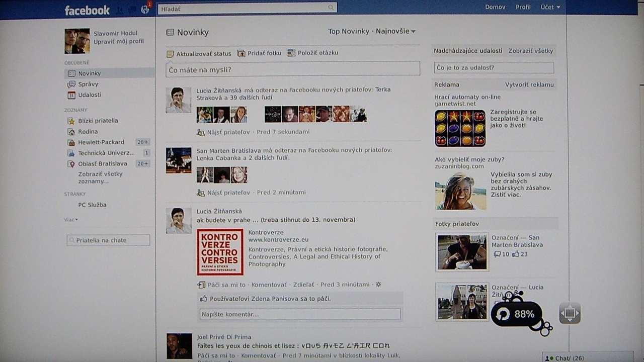Image resolution: width=644 pixels, height=362 pixels.
Task: Click Hracie automaty on-line ad title
Action: (x=467, y=97)
